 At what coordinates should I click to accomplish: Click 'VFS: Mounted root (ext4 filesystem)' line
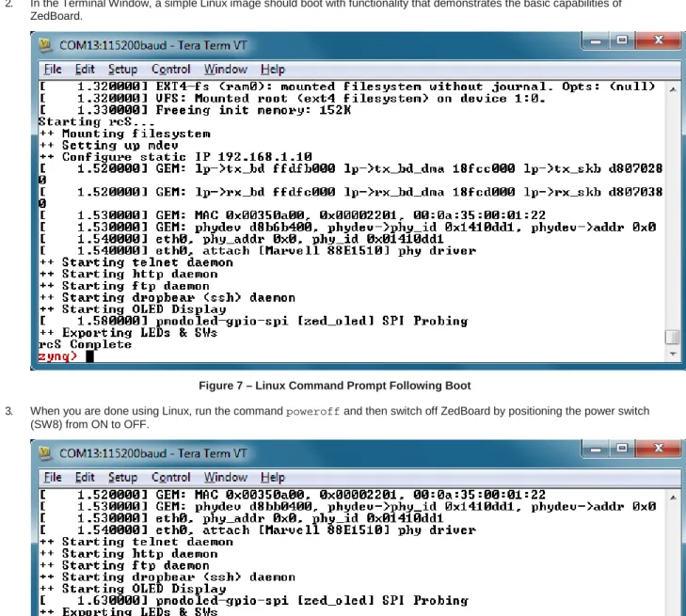click(293, 99)
